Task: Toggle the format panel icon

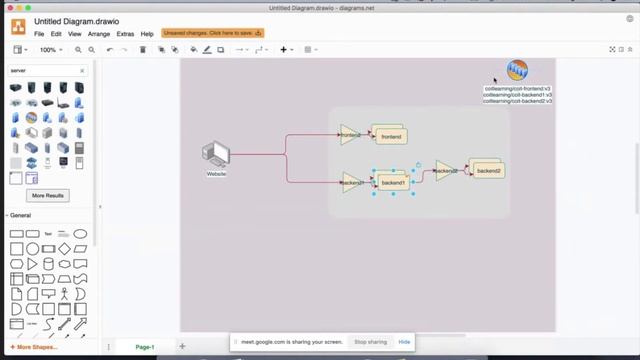Action: tap(621, 49)
